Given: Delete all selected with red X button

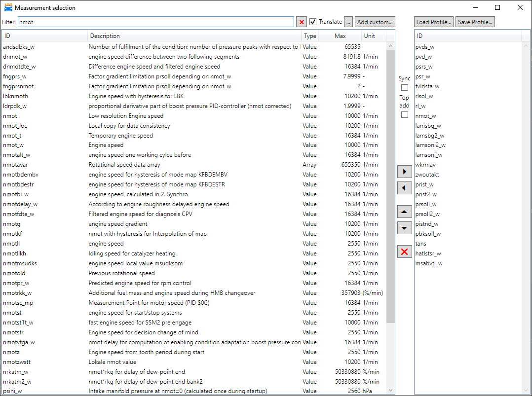Looking at the screenshot, I should [405, 252].
